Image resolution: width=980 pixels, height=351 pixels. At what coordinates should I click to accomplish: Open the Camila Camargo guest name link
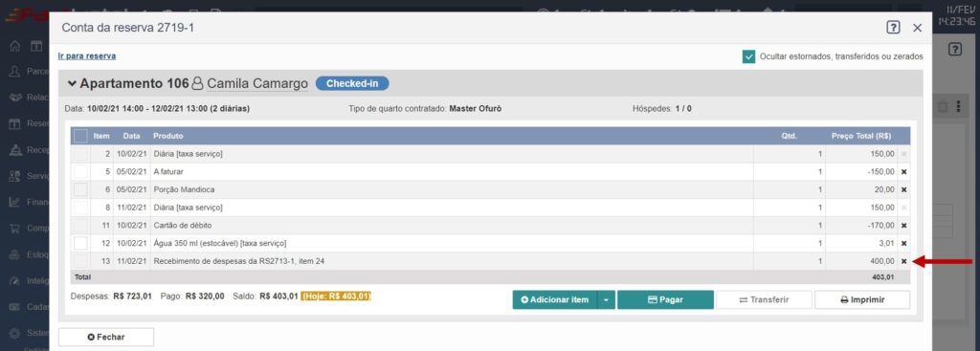(x=257, y=83)
